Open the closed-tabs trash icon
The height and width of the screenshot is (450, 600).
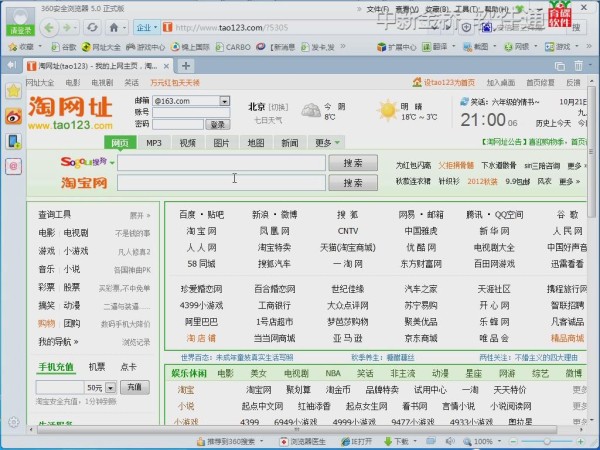click(578, 66)
